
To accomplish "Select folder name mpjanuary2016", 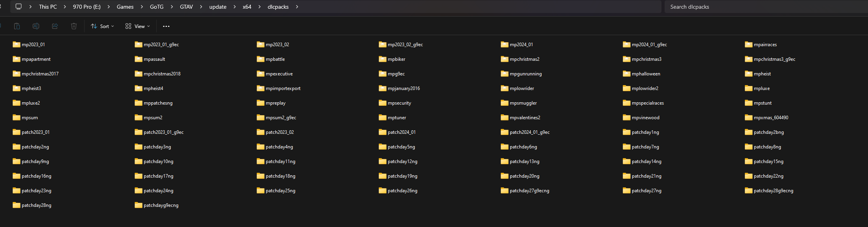I will coord(404,88).
